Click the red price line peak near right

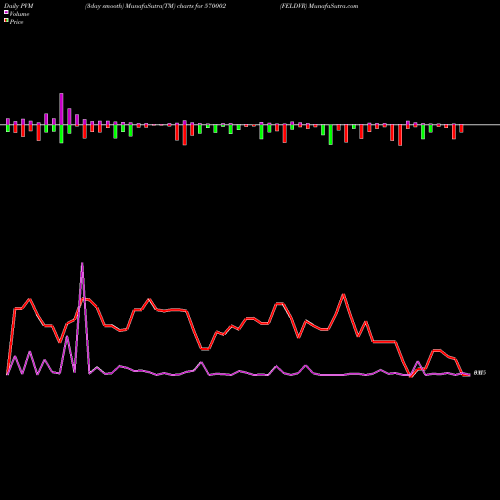(344, 294)
